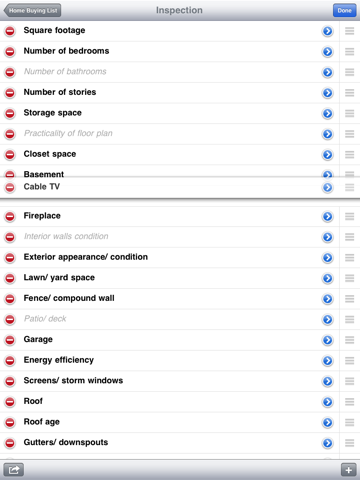Toggle delete control on Closet space row
The width and height of the screenshot is (360, 480).
tap(10, 154)
